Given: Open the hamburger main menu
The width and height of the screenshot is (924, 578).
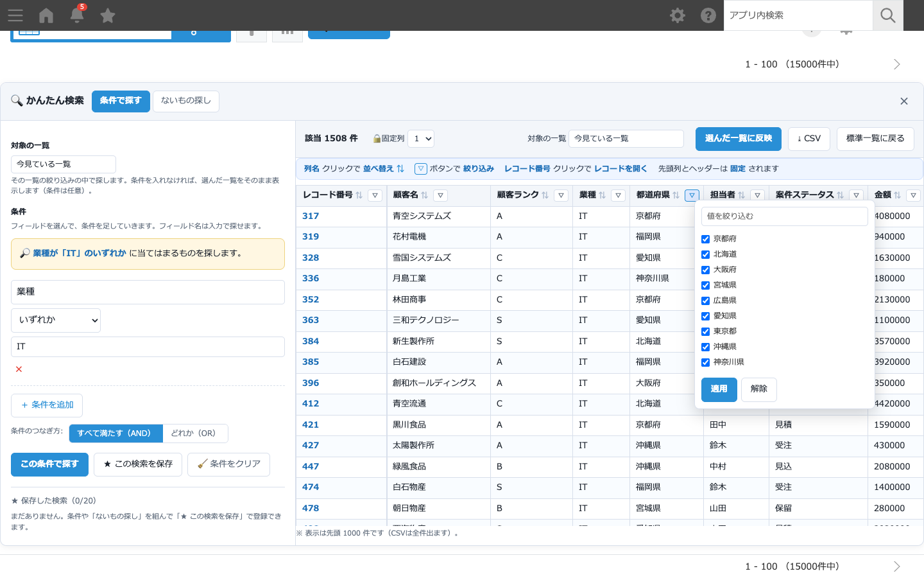Looking at the screenshot, I should 15,15.
